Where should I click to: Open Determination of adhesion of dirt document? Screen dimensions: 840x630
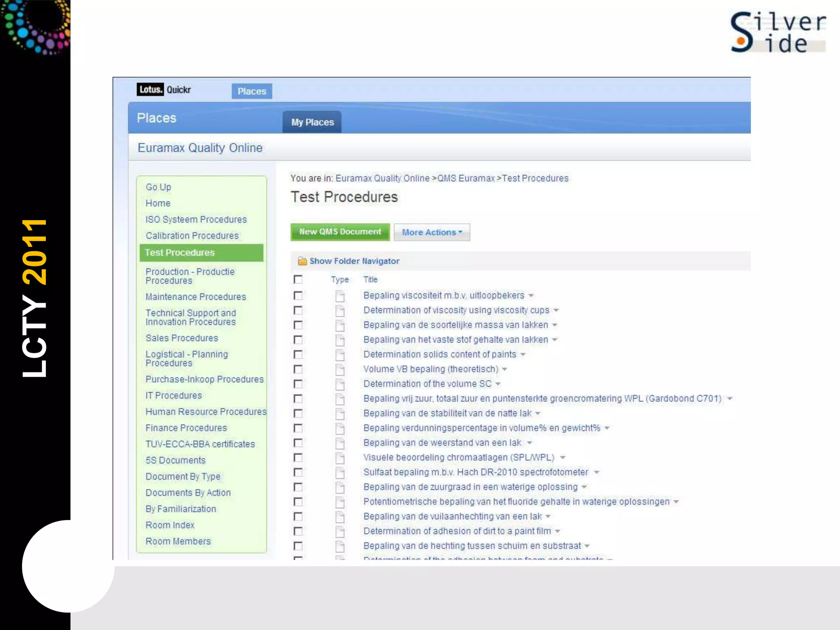[457, 531]
